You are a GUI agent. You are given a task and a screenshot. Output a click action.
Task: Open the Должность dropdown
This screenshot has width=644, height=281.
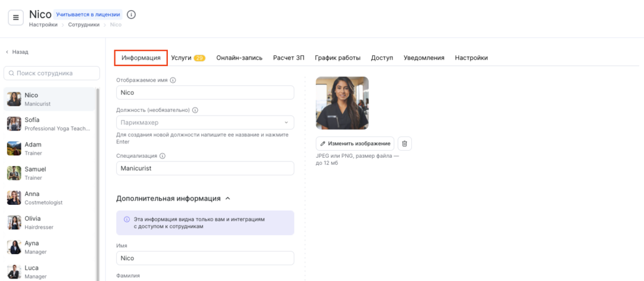(x=205, y=123)
